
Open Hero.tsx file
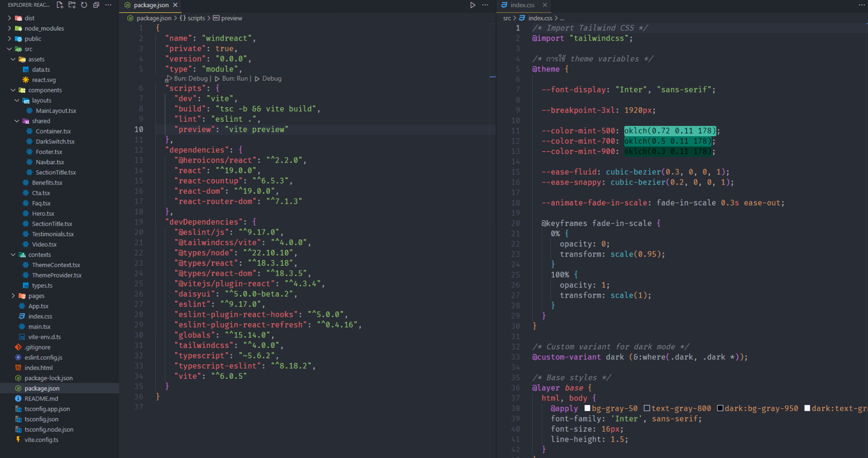point(43,214)
